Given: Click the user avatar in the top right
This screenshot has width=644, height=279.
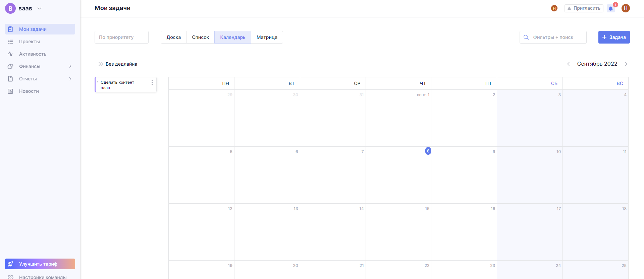Looking at the screenshot, I should coord(625,8).
